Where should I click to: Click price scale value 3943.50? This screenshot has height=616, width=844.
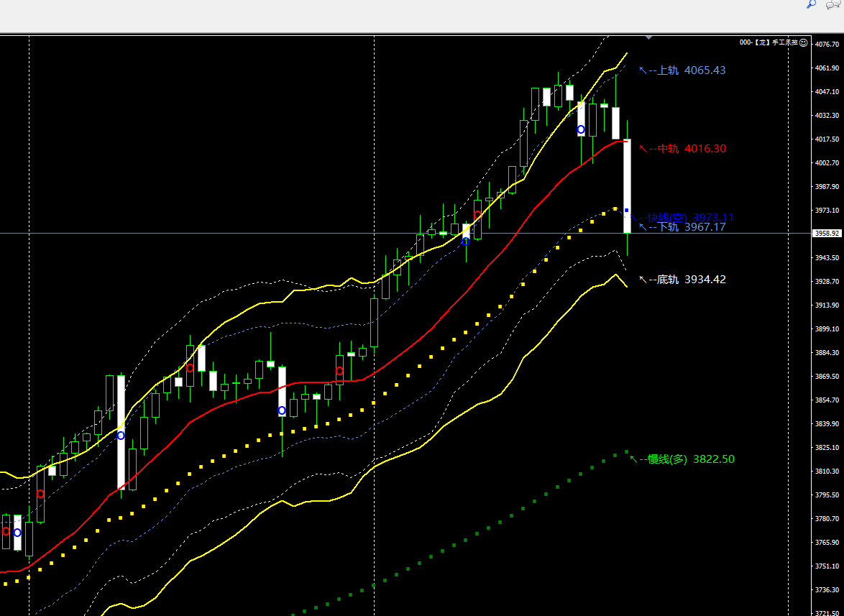(827, 258)
